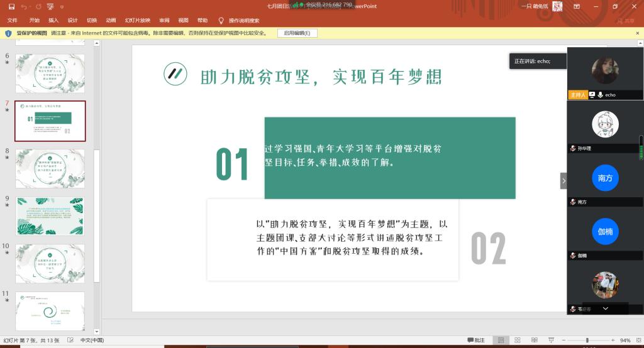Image resolution: width=644 pixels, height=348 pixels.
Task: Click the Undo arrow icon
Action: [24, 6]
